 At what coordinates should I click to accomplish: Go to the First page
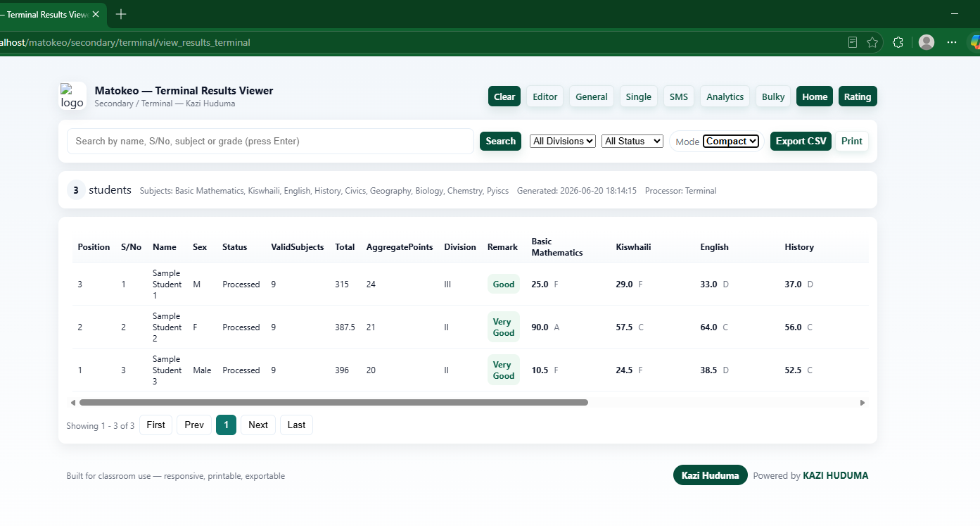pos(156,425)
